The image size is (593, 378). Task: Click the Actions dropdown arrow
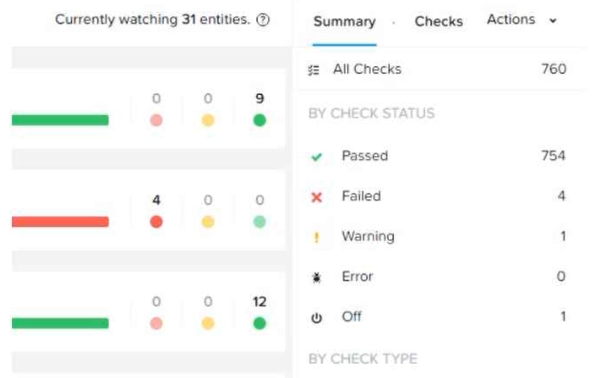553,21
